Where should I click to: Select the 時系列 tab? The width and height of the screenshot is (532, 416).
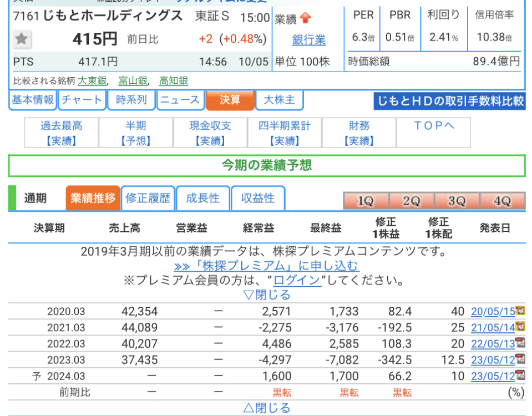click(x=131, y=100)
